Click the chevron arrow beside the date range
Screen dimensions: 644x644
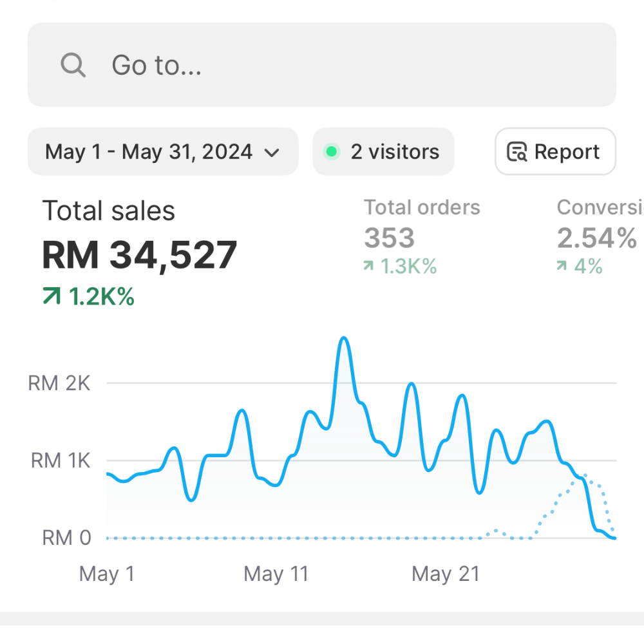point(272,153)
